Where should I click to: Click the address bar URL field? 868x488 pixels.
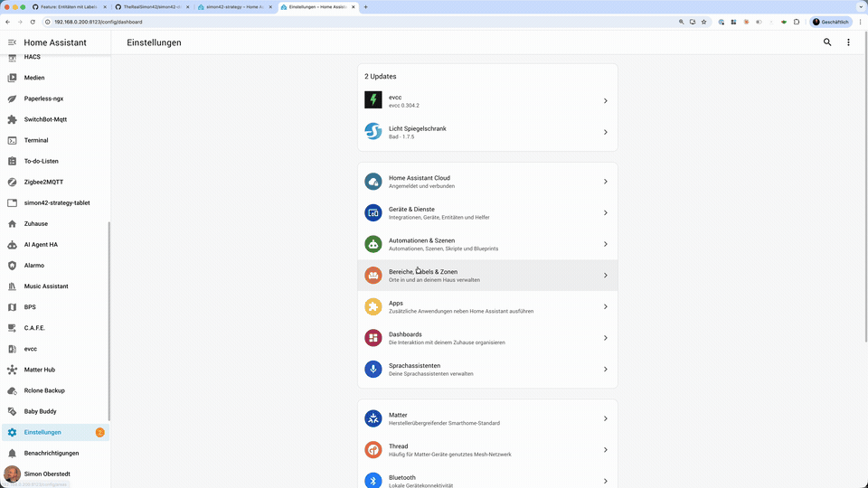(x=360, y=22)
